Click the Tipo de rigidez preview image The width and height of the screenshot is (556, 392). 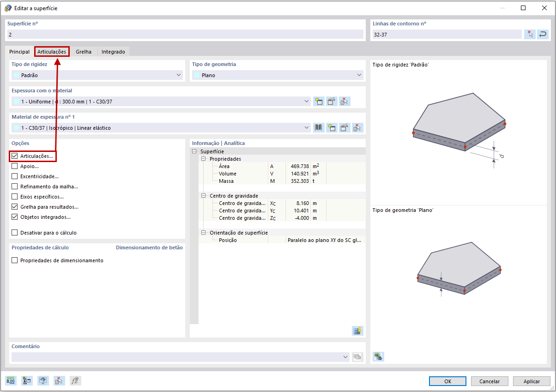(459, 130)
